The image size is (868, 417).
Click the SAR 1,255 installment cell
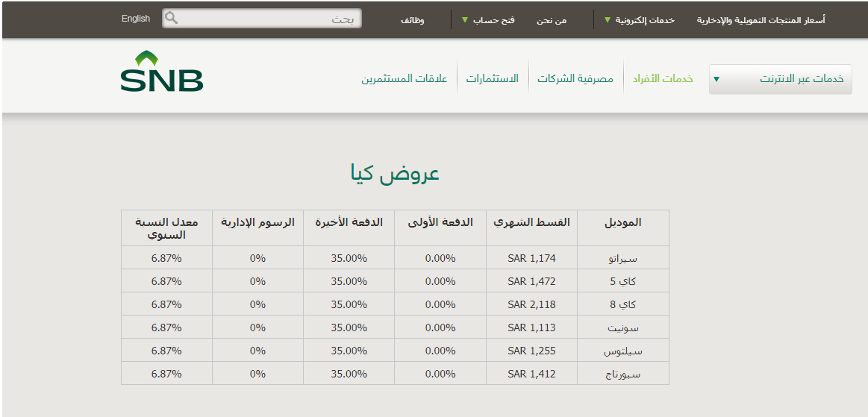point(531,351)
